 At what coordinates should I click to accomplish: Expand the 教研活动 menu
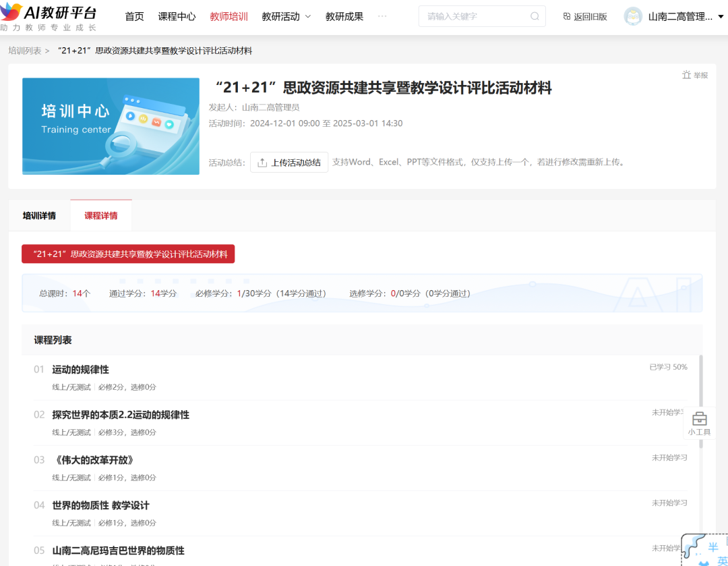(x=286, y=16)
